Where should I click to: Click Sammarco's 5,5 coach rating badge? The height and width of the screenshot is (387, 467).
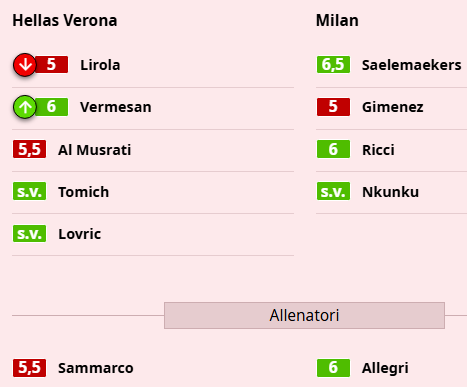click(29, 368)
